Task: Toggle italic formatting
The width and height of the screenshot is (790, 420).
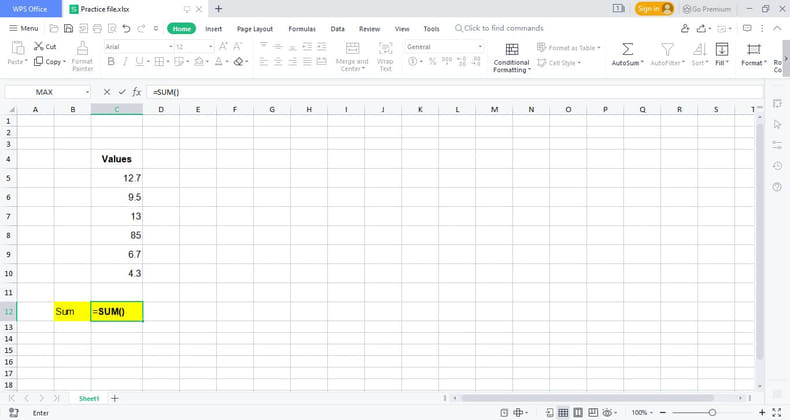Action: pos(124,61)
